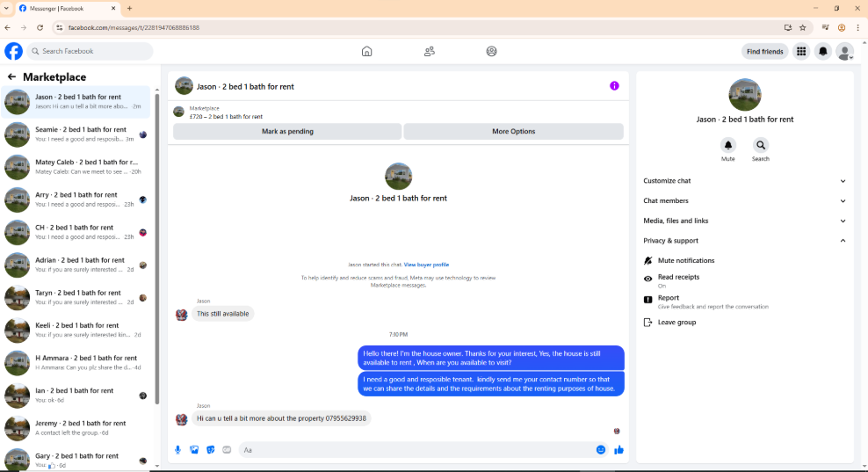868x472 pixels.
Task: Click Jason's message with phone number
Action: (x=281, y=418)
